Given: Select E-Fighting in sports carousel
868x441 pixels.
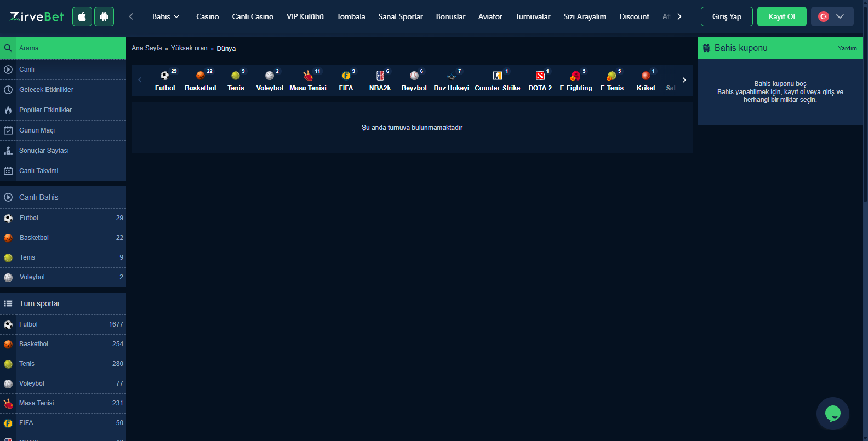Looking at the screenshot, I should pyautogui.click(x=576, y=81).
